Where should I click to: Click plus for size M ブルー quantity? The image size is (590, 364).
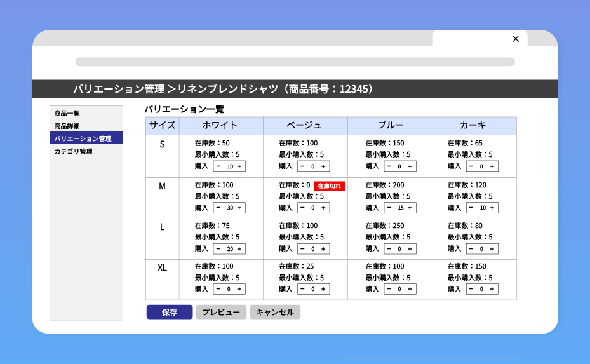(x=410, y=208)
